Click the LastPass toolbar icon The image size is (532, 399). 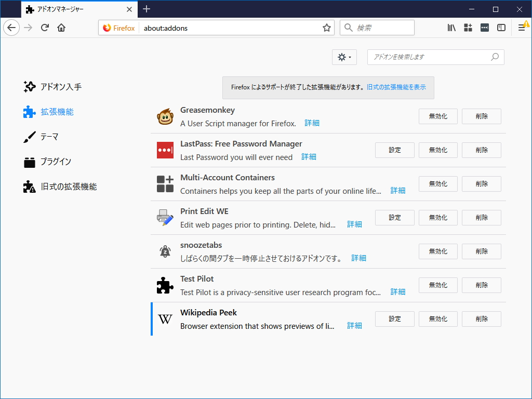[485, 28]
